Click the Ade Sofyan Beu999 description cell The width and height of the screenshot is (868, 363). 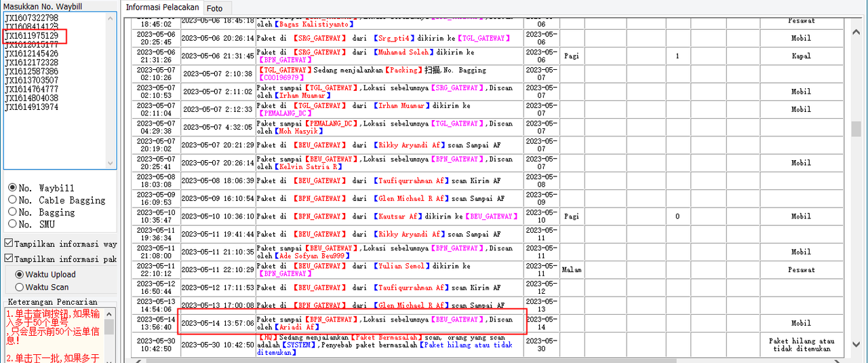click(x=389, y=252)
